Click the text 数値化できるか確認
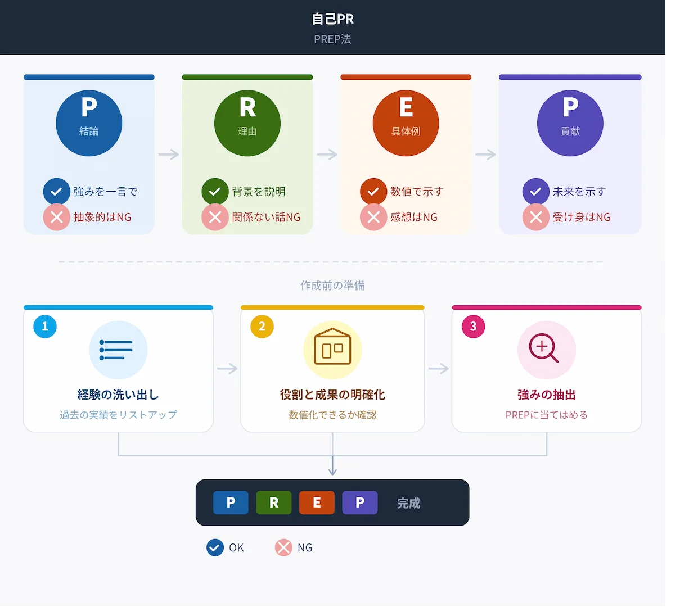 pos(332,415)
